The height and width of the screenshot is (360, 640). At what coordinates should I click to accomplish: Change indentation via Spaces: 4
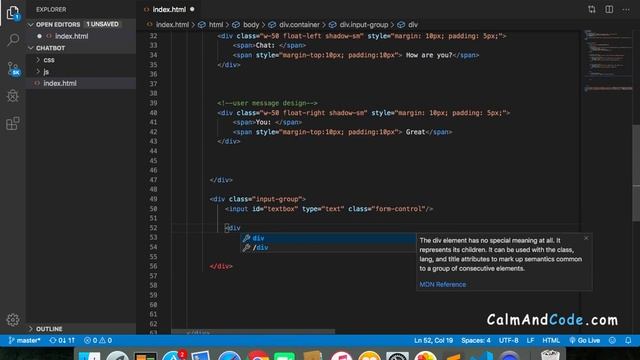tap(476, 340)
